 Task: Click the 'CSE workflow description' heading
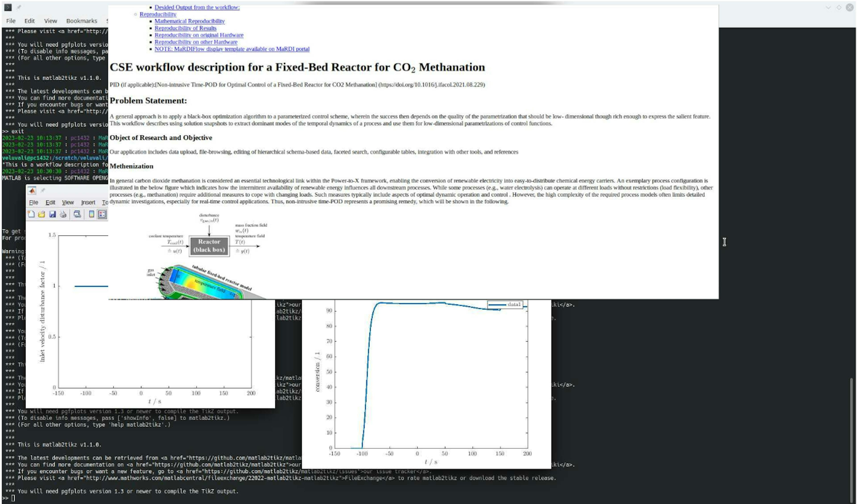pyautogui.click(x=297, y=67)
